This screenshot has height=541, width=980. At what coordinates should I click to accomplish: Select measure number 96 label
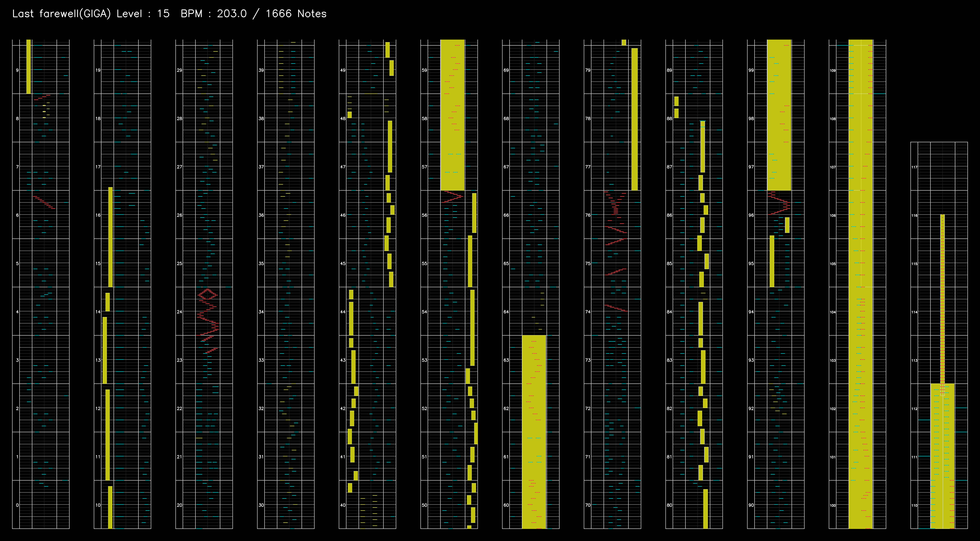coord(751,215)
